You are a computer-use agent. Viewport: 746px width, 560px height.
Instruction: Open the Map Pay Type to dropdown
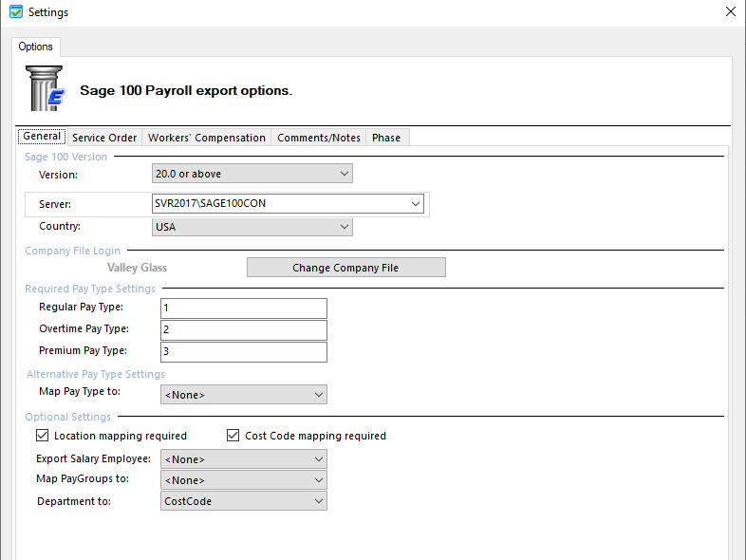click(244, 395)
